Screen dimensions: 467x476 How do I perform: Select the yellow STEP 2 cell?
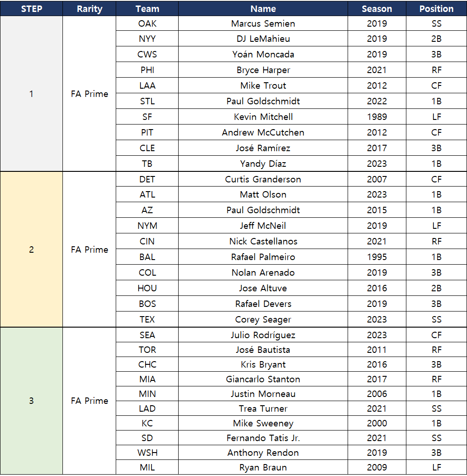coord(31,249)
